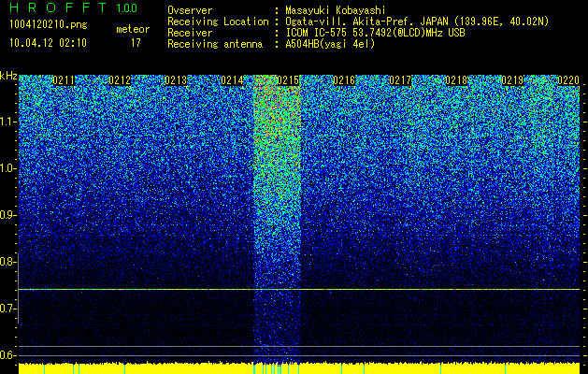Viewport: 588px width, 374px height.
Task: Click the Receiving antenna label
Action: (x=215, y=44)
